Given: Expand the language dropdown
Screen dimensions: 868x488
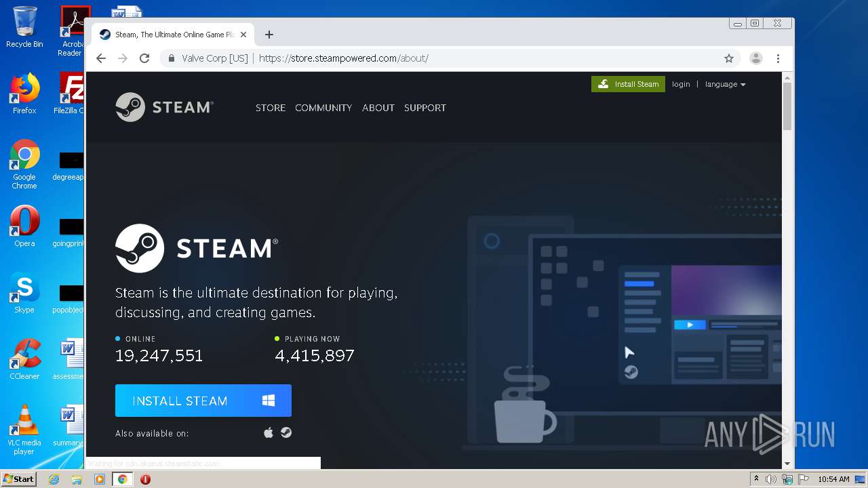Looking at the screenshot, I should click(725, 84).
